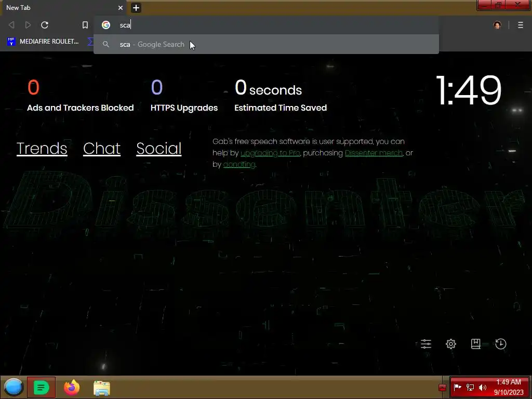
Task: Select the 'sca - Google Search' suggestion
Action: [x=266, y=45]
